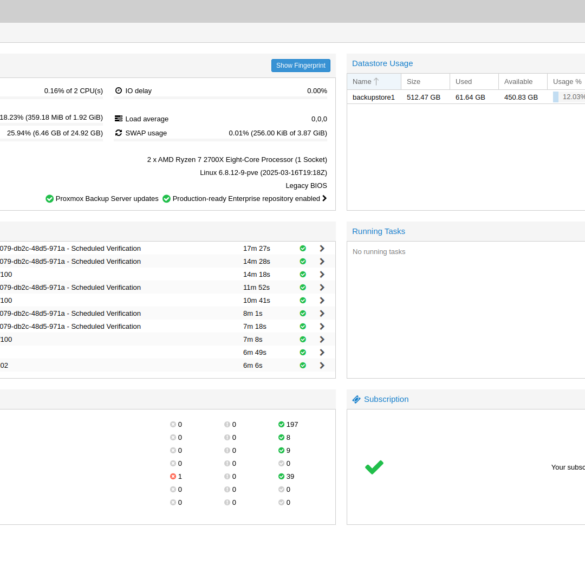
Task: Open details arrow for 10m 41s task
Action: pyautogui.click(x=322, y=300)
